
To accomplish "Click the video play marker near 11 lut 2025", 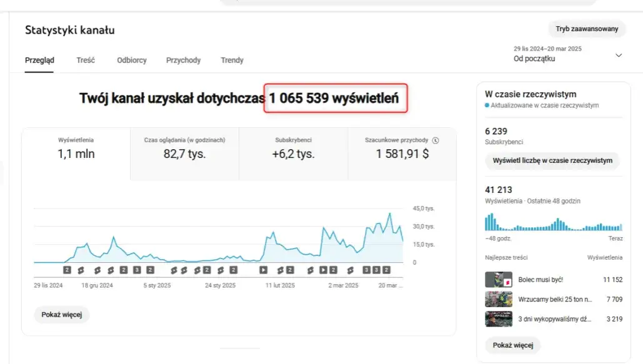I will click(263, 271).
